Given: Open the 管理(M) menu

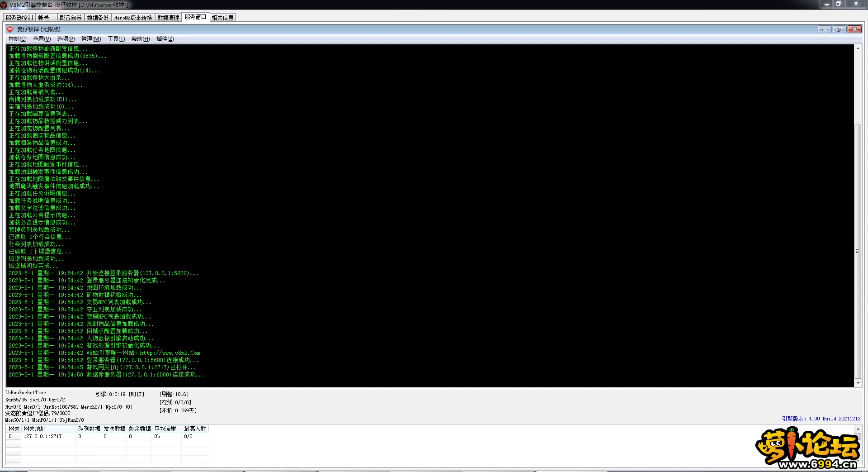Looking at the screenshot, I should [91, 39].
